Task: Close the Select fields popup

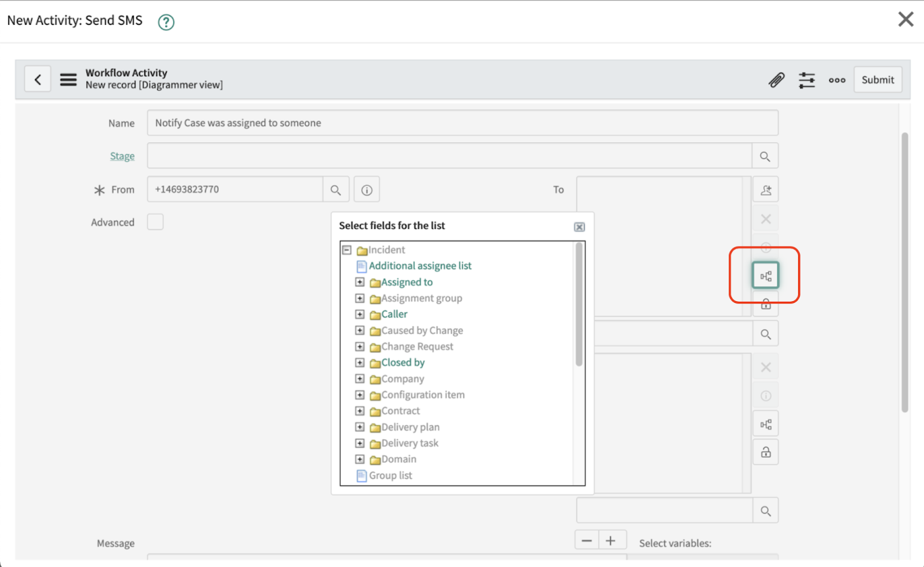Action: tap(579, 227)
